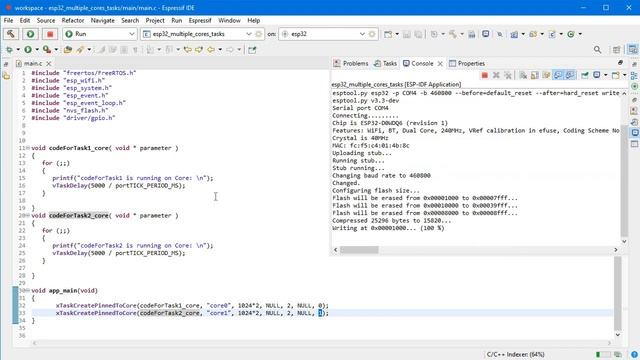Toggle Console word wrap
This screenshot has height=360, width=640.
(547, 75)
